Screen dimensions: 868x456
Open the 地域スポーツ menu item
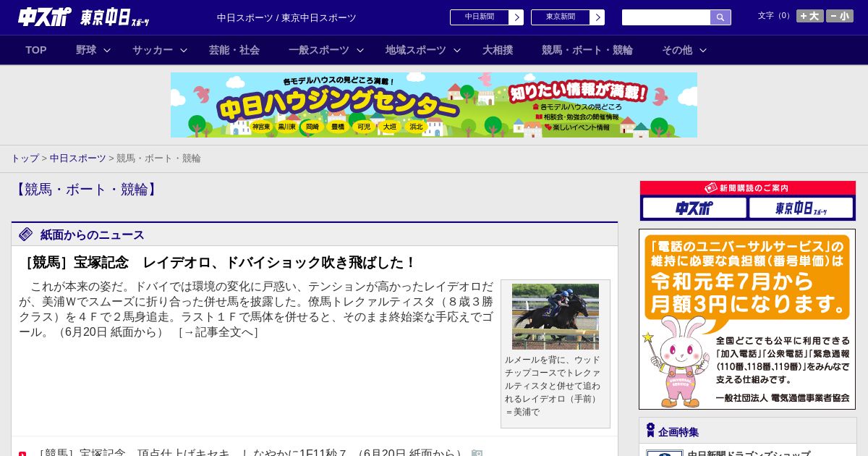coord(416,50)
